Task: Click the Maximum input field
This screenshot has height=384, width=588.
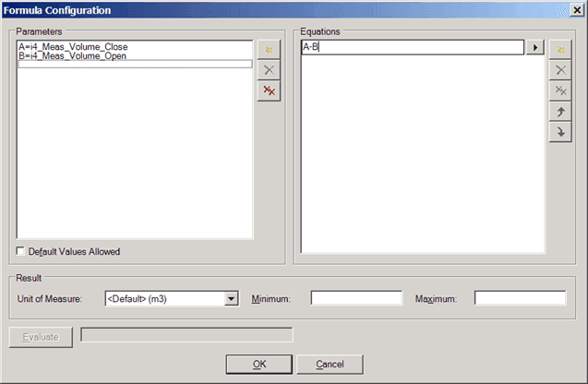Action: [520, 298]
